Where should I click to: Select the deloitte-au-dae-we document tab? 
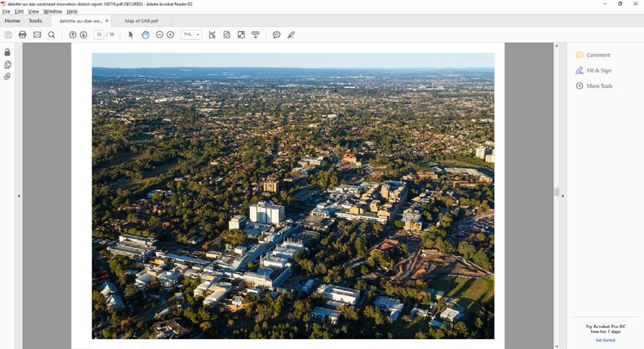80,21
